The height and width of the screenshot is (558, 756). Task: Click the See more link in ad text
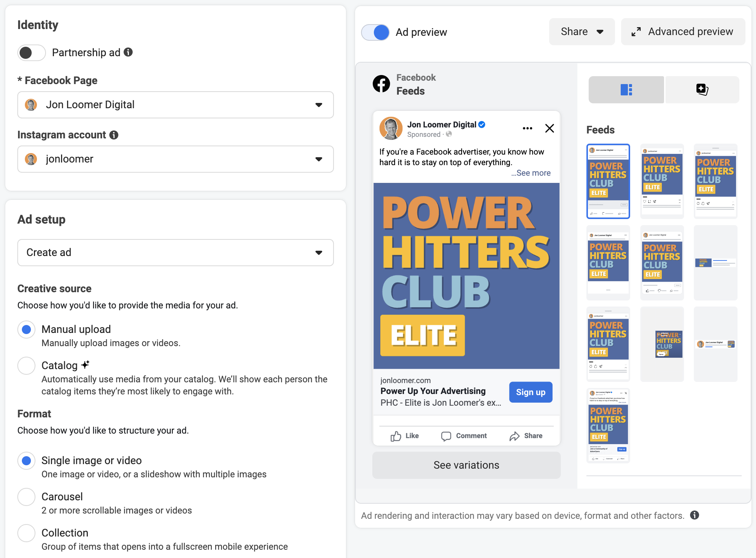[531, 173]
